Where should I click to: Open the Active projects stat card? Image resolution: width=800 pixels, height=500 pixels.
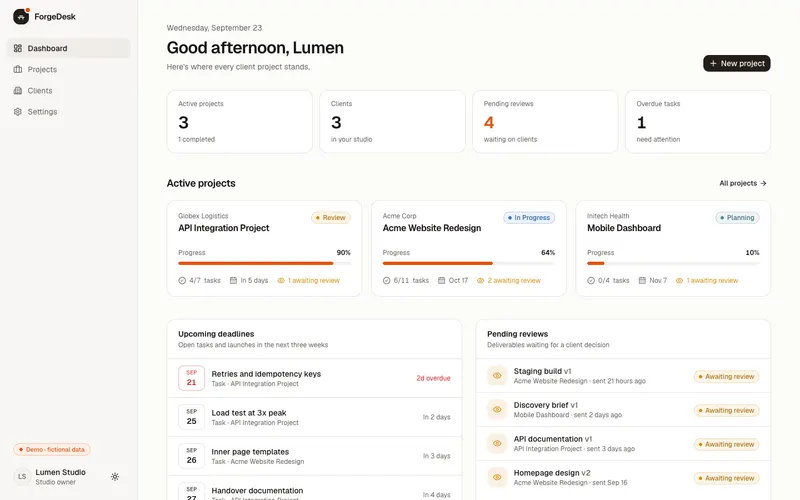tap(239, 121)
